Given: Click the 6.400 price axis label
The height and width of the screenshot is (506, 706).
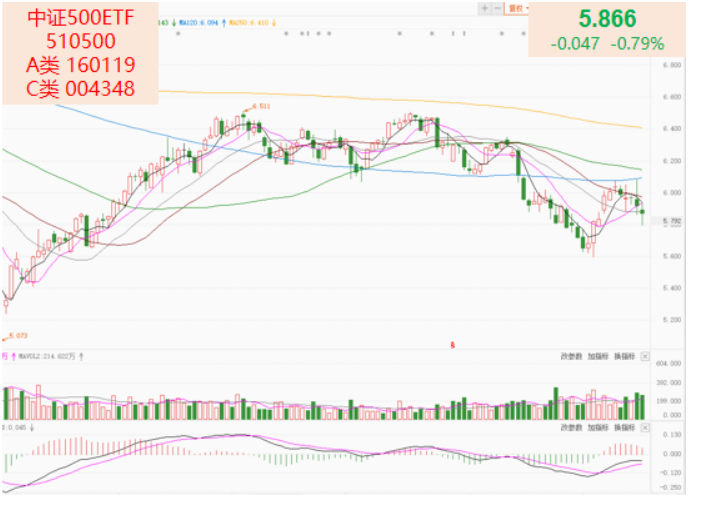Looking at the screenshot, I should [672, 129].
